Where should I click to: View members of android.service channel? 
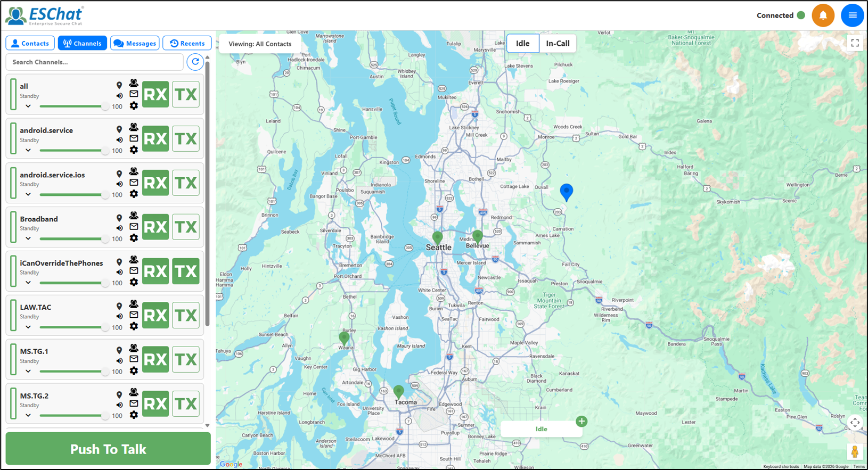[134, 128]
